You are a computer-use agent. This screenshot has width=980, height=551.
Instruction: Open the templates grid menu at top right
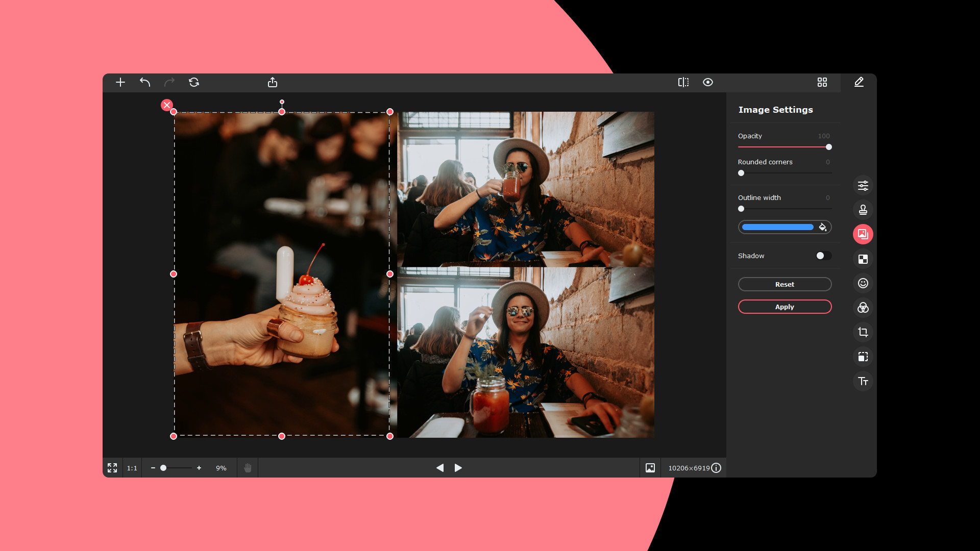822,82
